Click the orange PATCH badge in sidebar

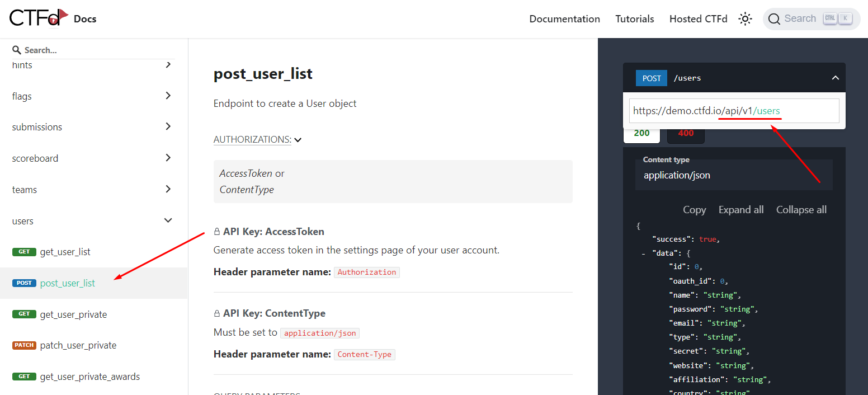coord(24,345)
